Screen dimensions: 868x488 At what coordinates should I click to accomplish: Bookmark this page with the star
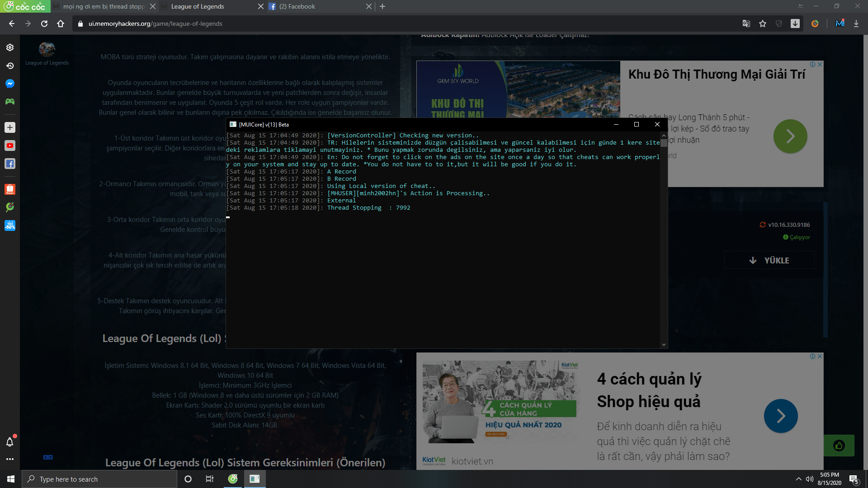click(x=763, y=23)
